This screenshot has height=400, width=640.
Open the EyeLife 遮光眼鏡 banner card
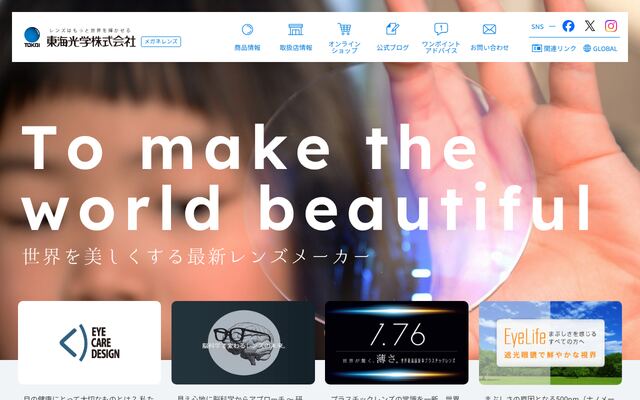[550, 342]
